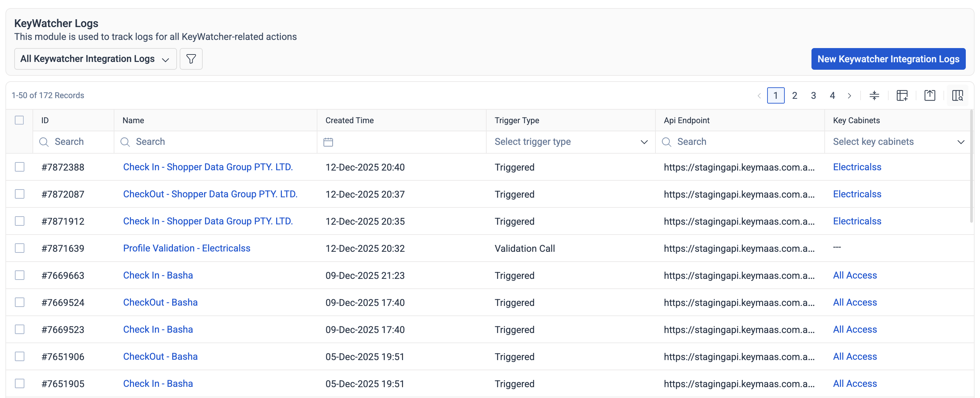
Task: Open the add column table icon
Action: pos(902,95)
